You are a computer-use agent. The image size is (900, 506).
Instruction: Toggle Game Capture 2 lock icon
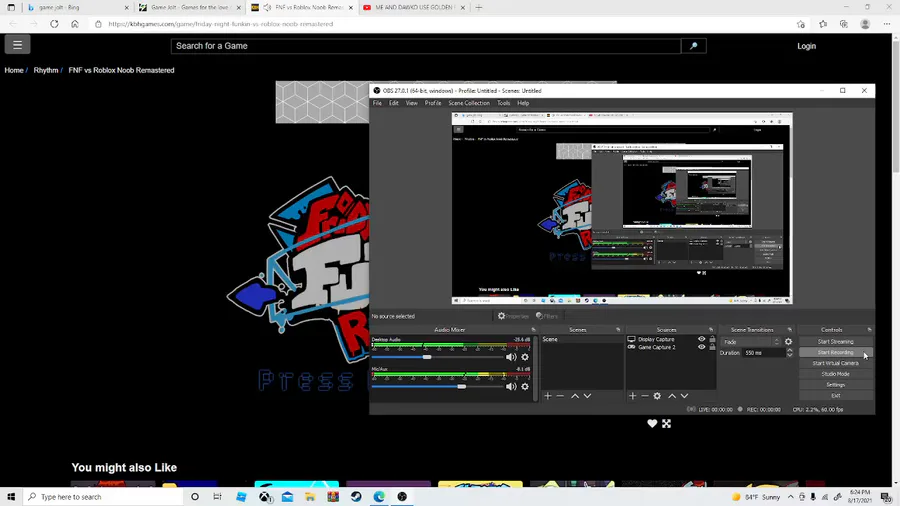pos(712,347)
